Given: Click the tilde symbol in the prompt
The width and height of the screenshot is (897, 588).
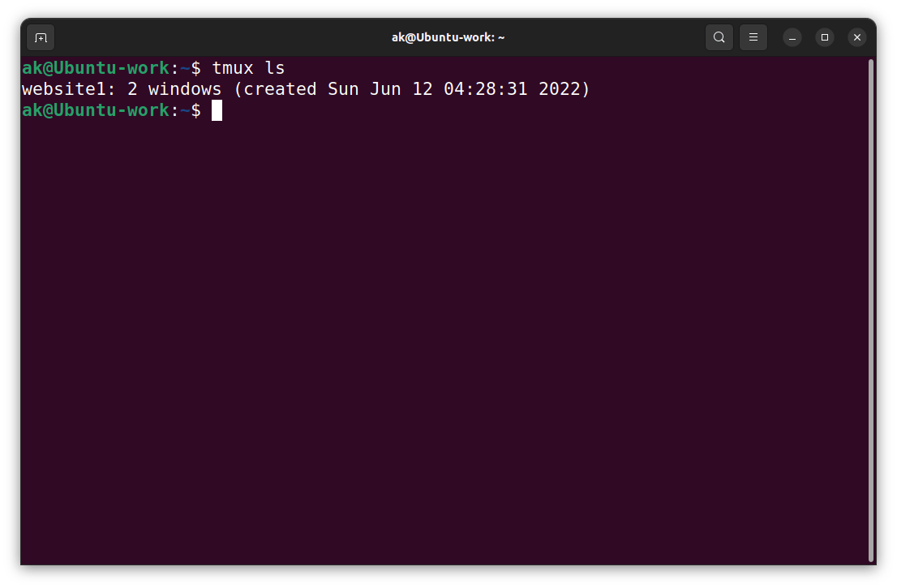Looking at the screenshot, I should click(x=185, y=110).
